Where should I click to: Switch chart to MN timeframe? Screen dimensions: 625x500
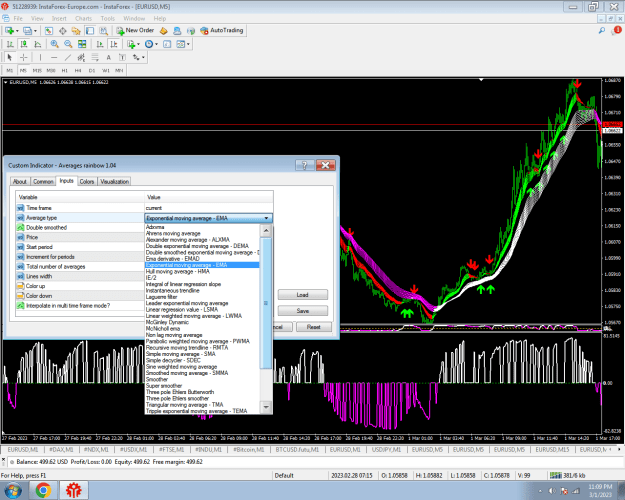coord(119,71)
